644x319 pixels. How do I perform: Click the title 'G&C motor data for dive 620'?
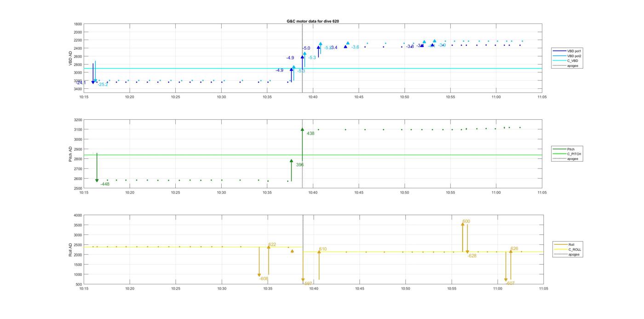313,21
